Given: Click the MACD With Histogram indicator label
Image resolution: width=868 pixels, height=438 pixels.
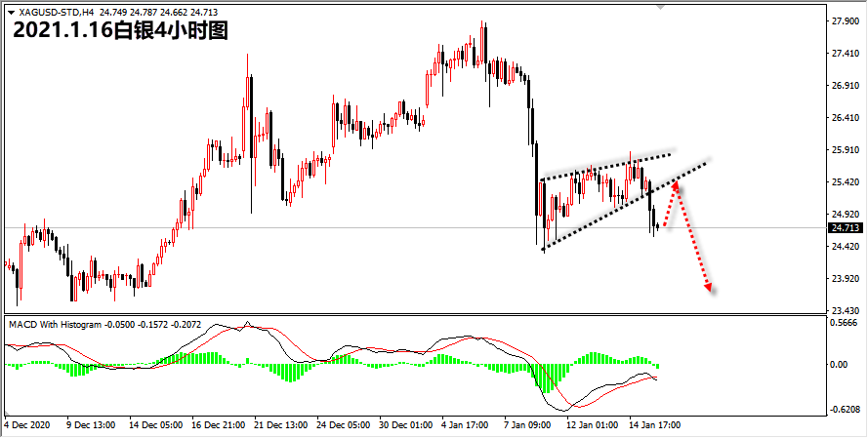Looking at the screenshot, I should pyautogui.click(x=55, y=325).
